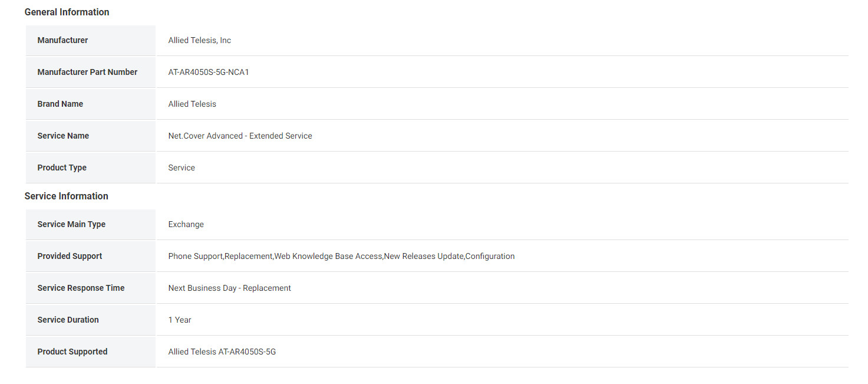Click the Service value under Product Type

coord(181,168)
